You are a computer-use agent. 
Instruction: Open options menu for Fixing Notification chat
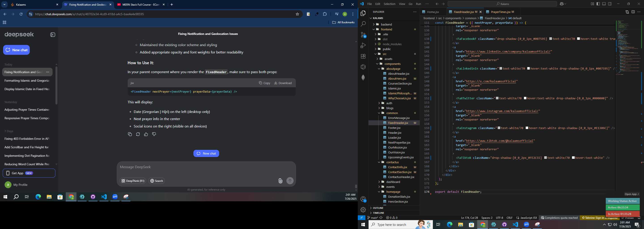pos(47,72)
